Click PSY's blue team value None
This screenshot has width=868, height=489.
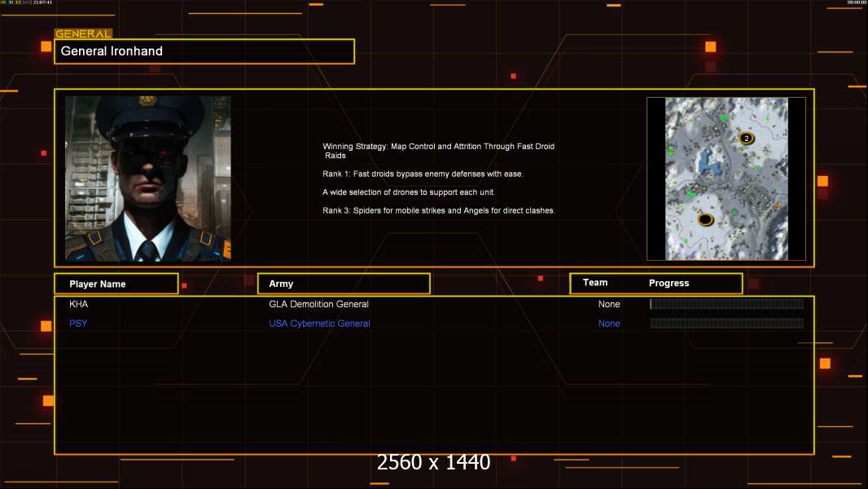(x=609, y=324)
